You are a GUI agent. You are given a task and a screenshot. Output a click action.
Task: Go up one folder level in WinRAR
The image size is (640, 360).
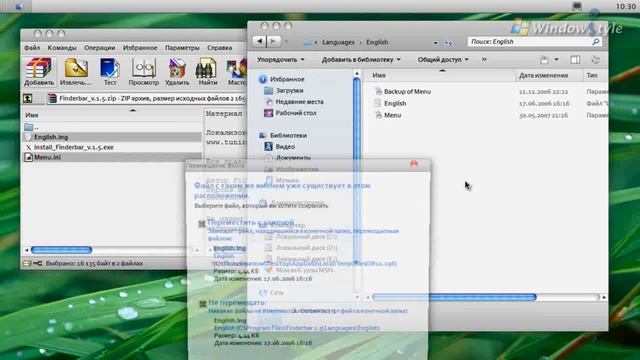27,98
